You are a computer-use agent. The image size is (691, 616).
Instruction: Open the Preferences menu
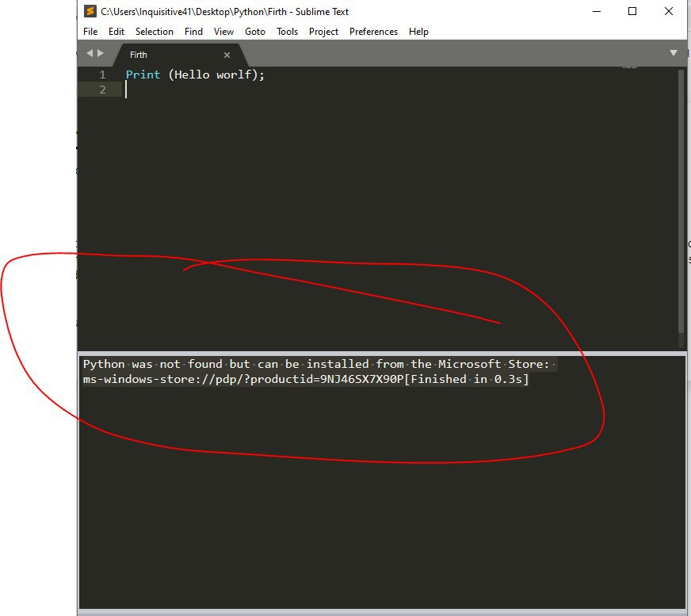point(373,32)
